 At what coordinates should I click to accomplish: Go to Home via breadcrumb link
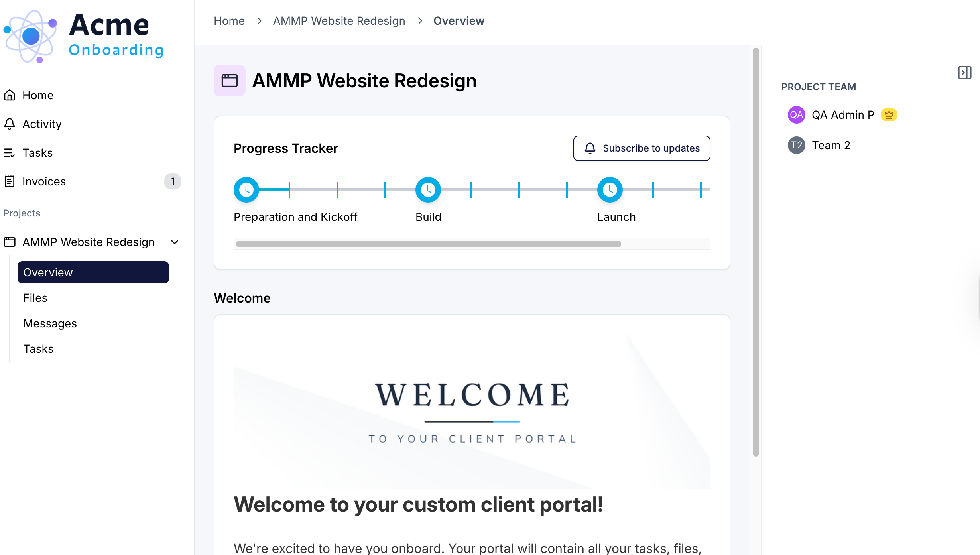[x=229, y=21]
